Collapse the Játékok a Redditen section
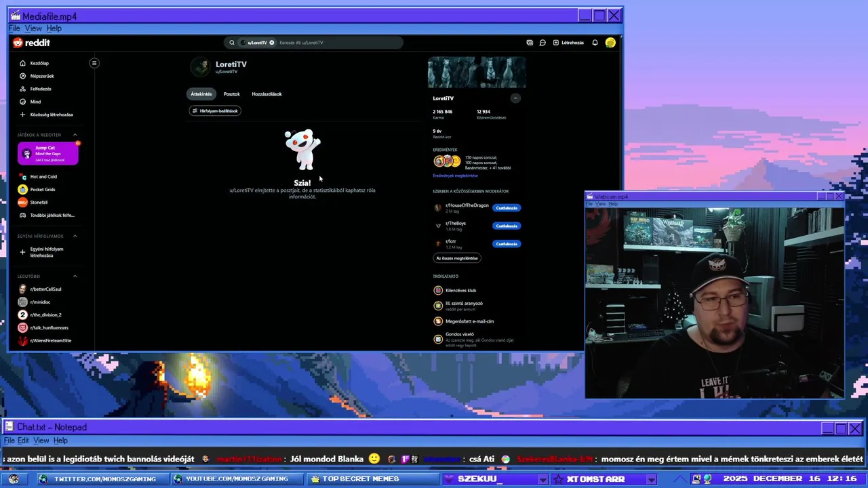This screenshot has width=868, height=488. [x=75, y=135]
